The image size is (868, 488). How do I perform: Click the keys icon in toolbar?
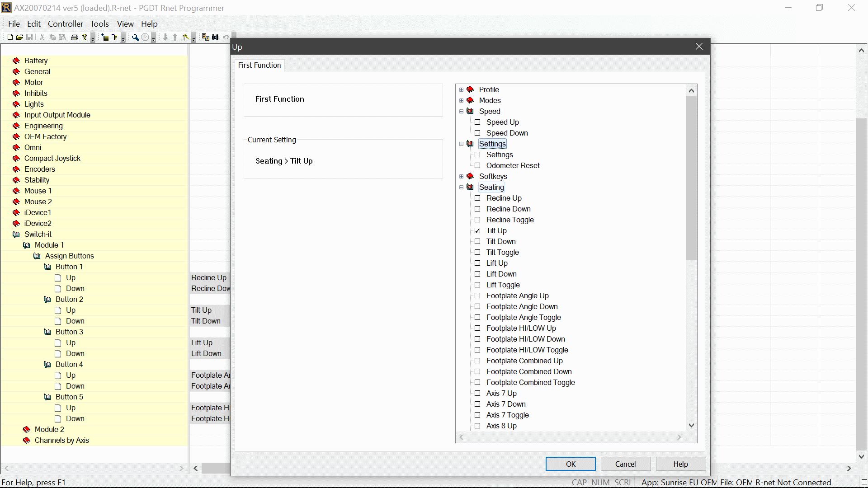(x=185, y=37)
